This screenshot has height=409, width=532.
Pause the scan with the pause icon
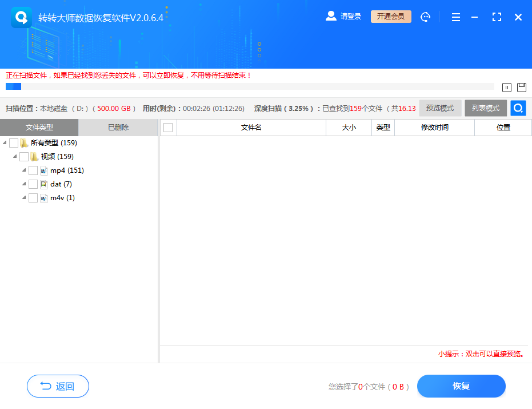click(x=507, y=88)
